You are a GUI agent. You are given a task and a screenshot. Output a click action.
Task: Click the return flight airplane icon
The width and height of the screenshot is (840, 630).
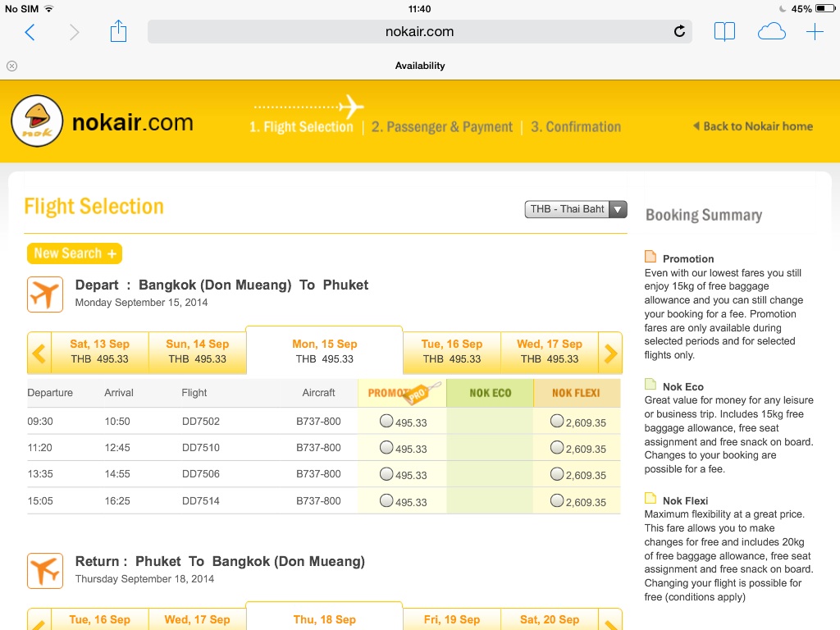point(45,571)
